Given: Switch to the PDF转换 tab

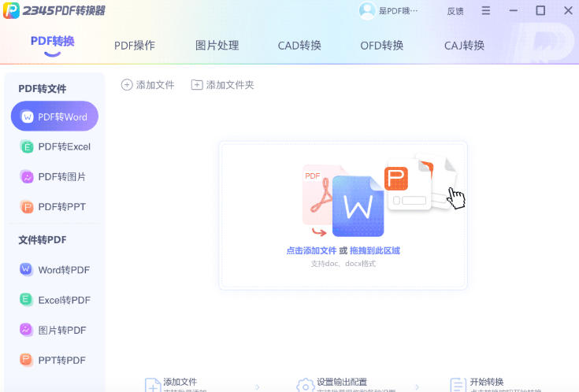Looking at the screenshot, I should point(53,41).
